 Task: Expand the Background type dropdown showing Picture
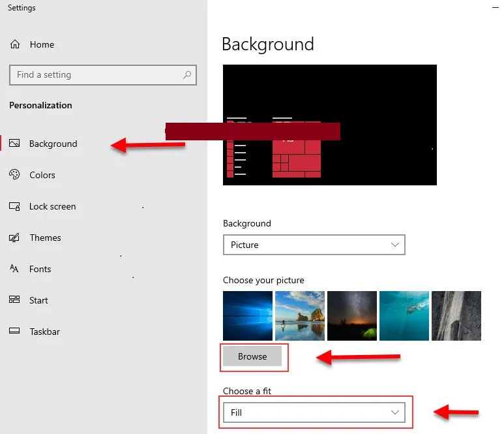point(314,245)
